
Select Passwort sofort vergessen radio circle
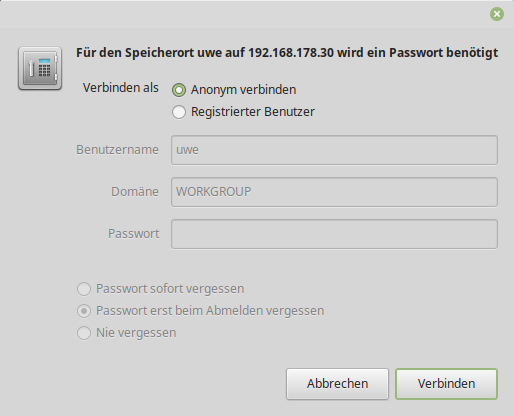(84, 289)
